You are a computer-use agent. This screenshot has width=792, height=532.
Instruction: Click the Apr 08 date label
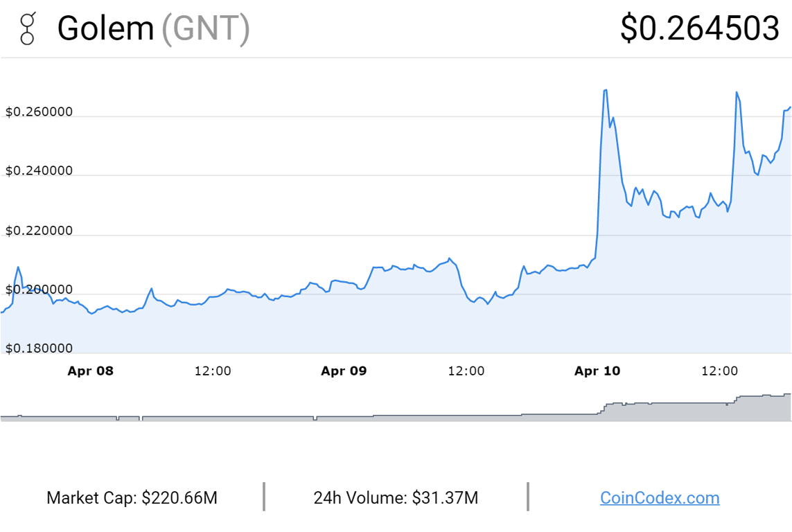[90, 371]
